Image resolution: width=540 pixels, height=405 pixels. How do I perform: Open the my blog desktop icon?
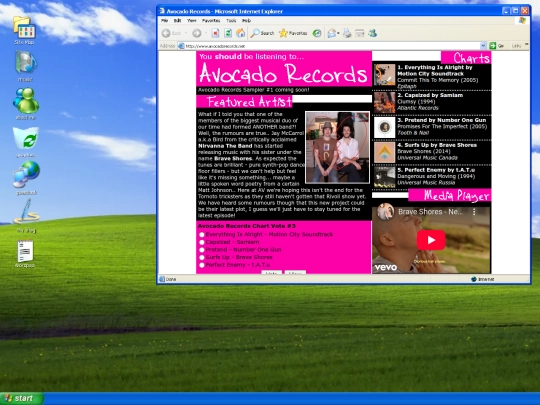26,211
